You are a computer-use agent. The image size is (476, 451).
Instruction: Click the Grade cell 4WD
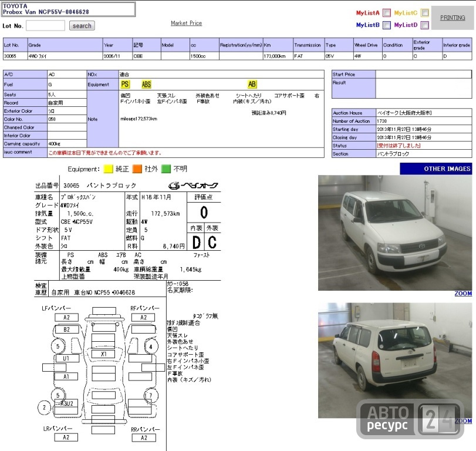click(x=65, y=56)
